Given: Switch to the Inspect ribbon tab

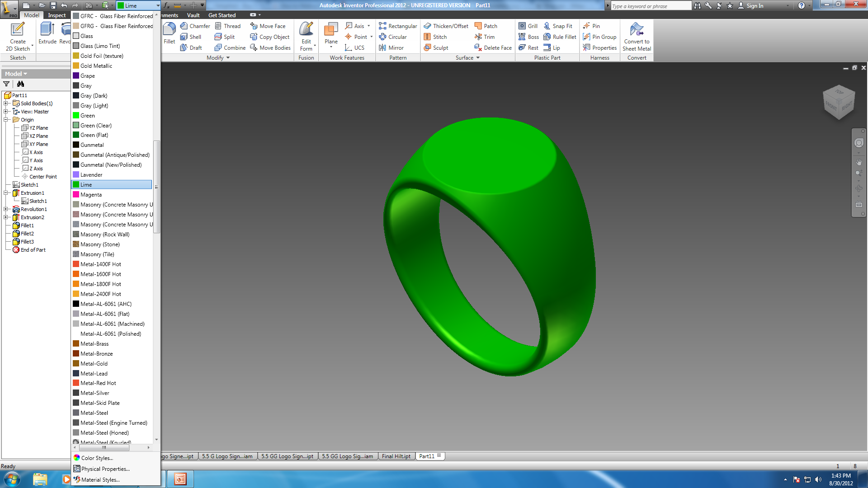Looking at the screenshot, I should click(57, 15).
